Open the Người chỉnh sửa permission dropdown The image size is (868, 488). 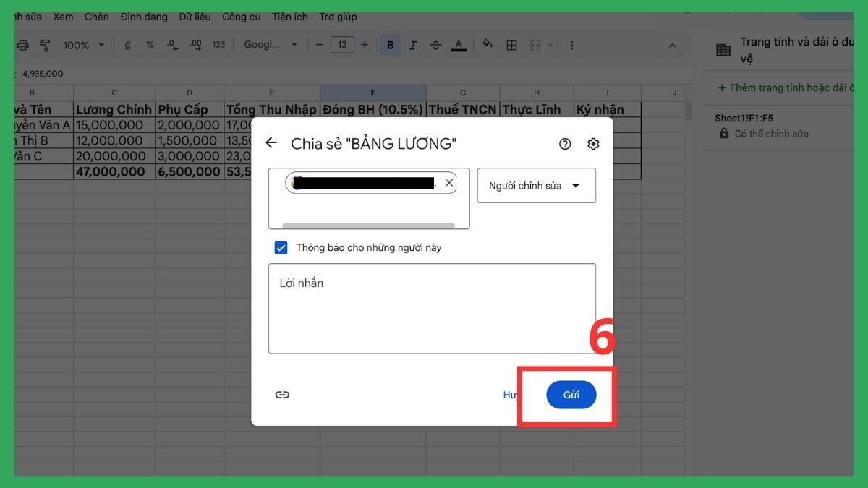coord(536,185)
